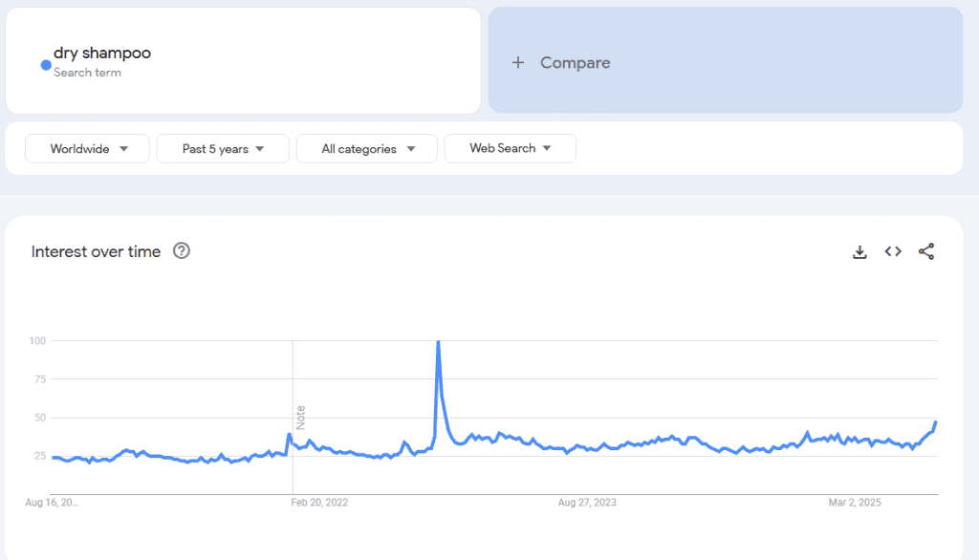This screenshot has width=979, height=560.
Task: Click the Note annotation on the timeline
Action: (302, 419)
